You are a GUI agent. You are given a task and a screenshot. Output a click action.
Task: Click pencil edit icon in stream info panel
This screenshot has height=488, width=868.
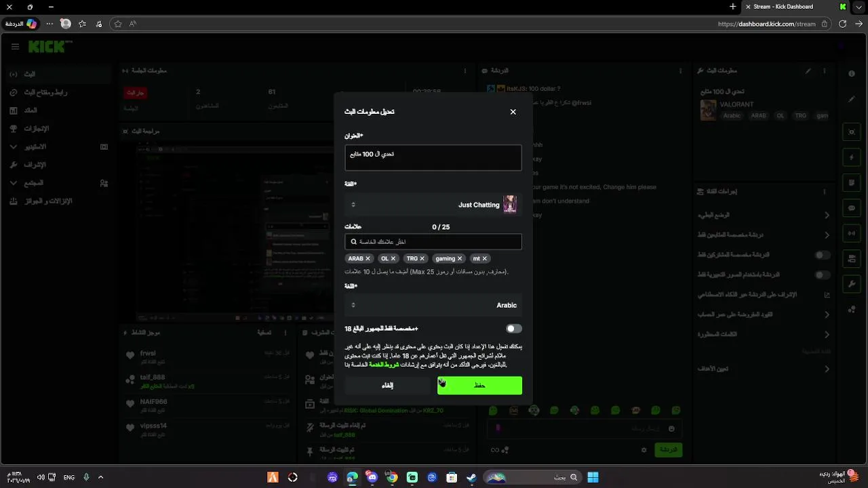(808, 70)
